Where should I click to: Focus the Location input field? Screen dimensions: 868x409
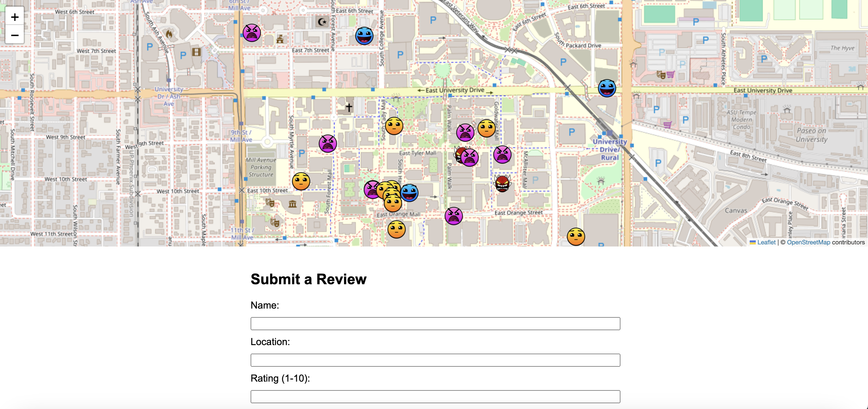pyautogui.click(x=435, y=360)
